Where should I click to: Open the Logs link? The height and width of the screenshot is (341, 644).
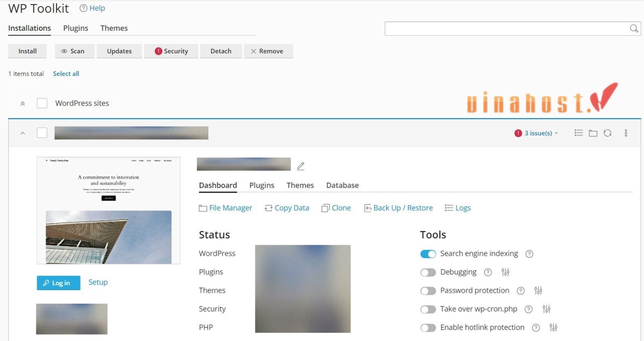tap(458, 208)
